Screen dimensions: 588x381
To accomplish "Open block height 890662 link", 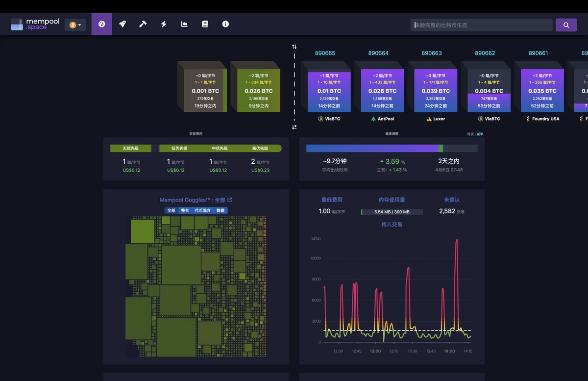I will pos(485,53).
